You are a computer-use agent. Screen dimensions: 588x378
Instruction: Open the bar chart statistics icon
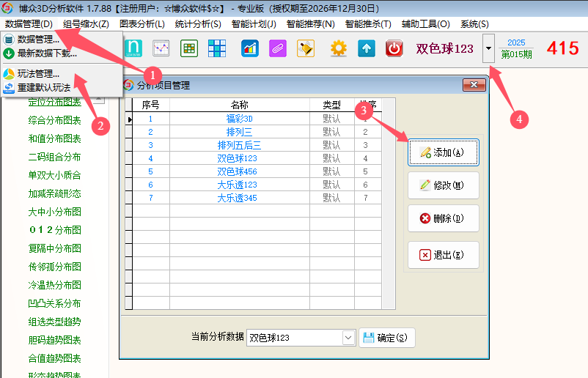tap(250, 48)
